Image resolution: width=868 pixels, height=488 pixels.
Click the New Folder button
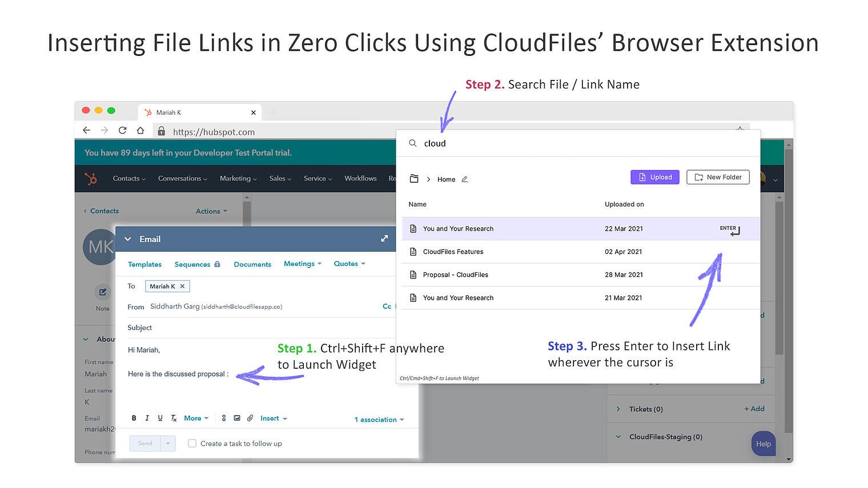pyautogui.click(x=718, y=178)
